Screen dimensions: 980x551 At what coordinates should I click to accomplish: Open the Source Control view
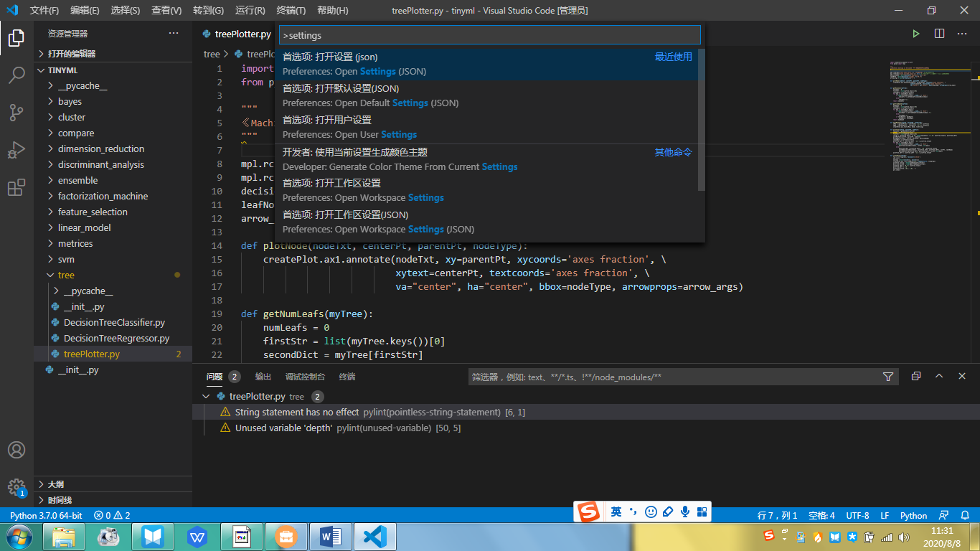pos(17,113)
